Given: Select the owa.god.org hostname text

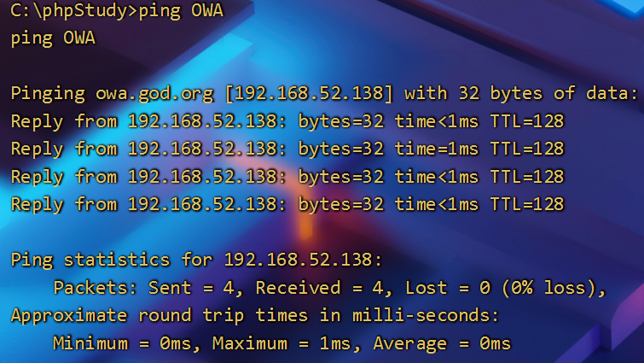Looking at the screenshot, I should pos(154,94).
